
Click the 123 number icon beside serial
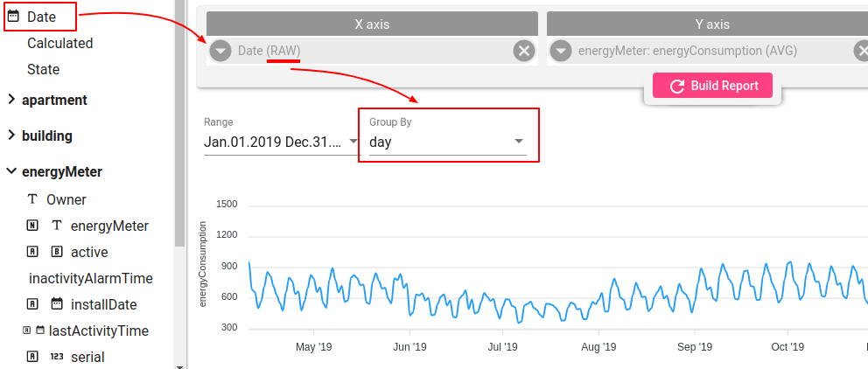pos(57,357)
